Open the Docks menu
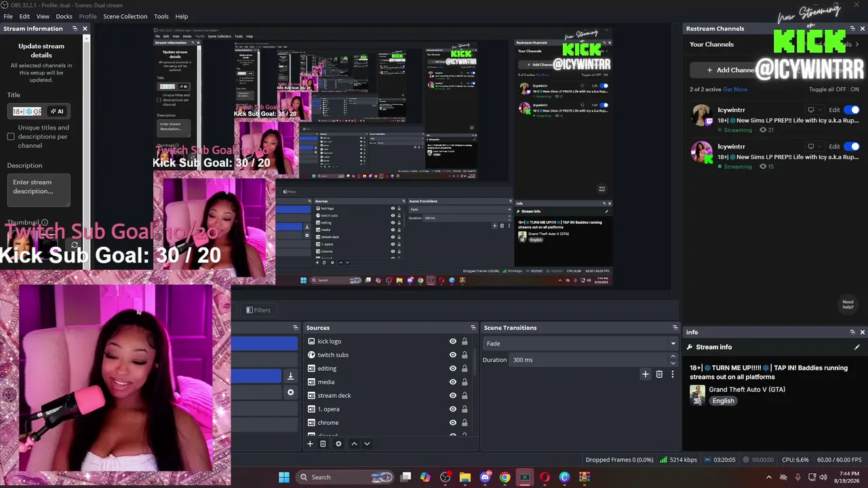The width and height of the screenshot is (868, 488). click(64, 16)
